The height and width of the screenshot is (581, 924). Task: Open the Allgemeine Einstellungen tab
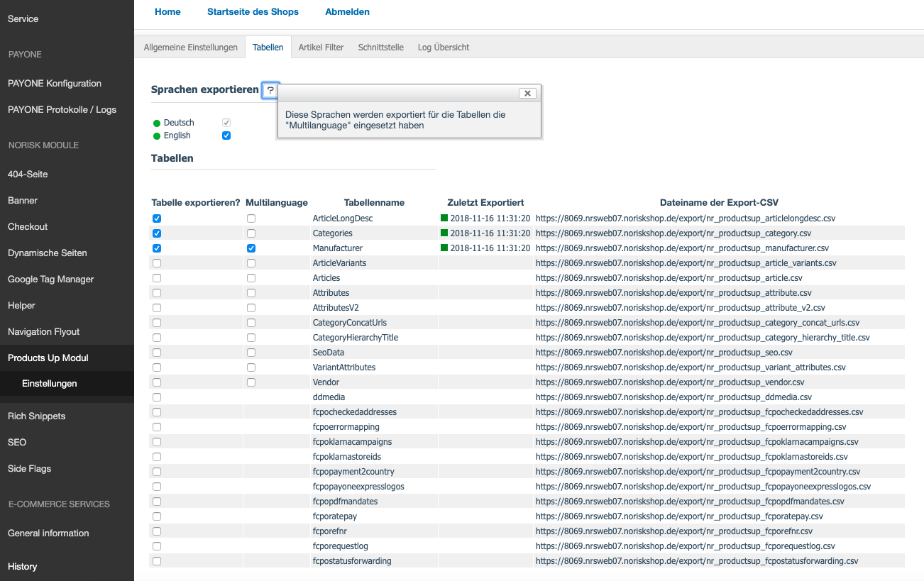(190, 48)
